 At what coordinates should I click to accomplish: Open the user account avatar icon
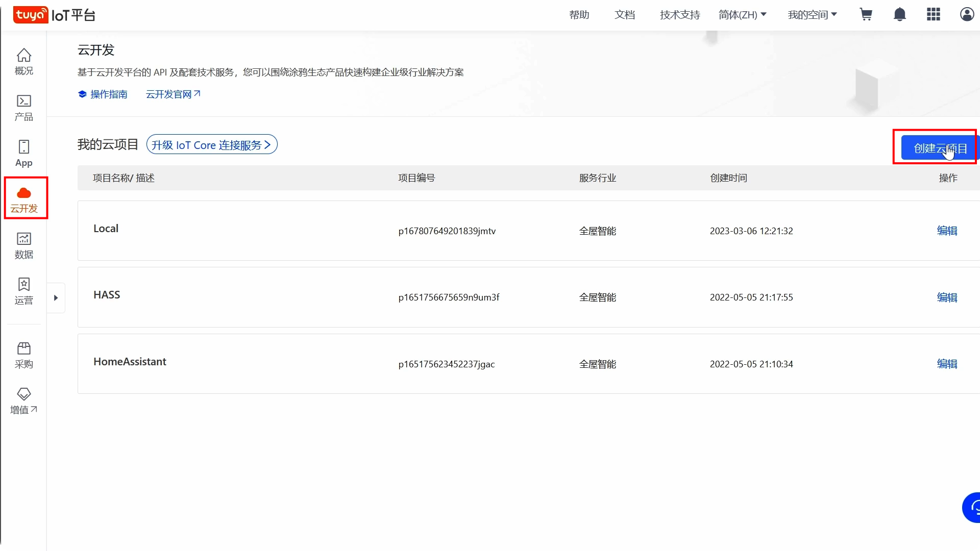[967, 15]
